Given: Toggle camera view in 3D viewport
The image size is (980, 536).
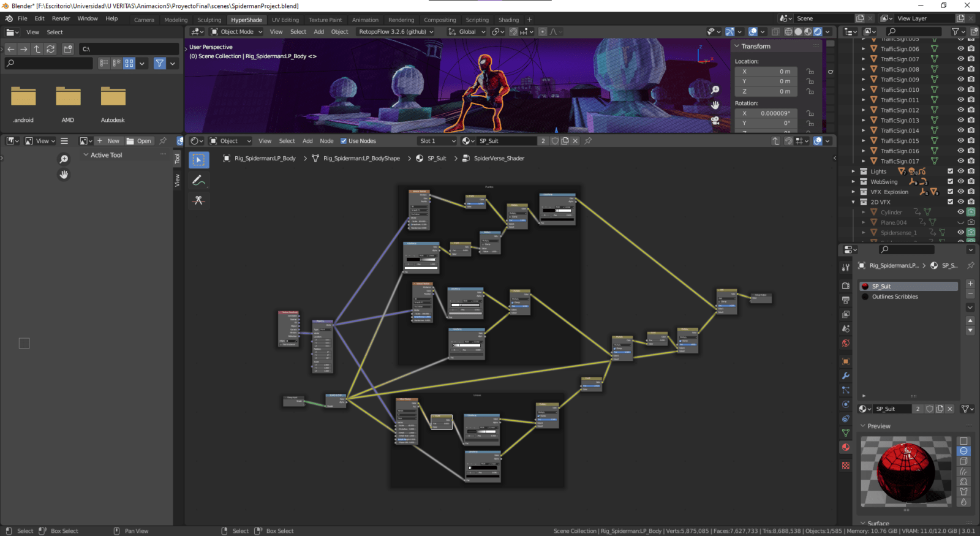Looking at the screenshot, I should 715,121.
